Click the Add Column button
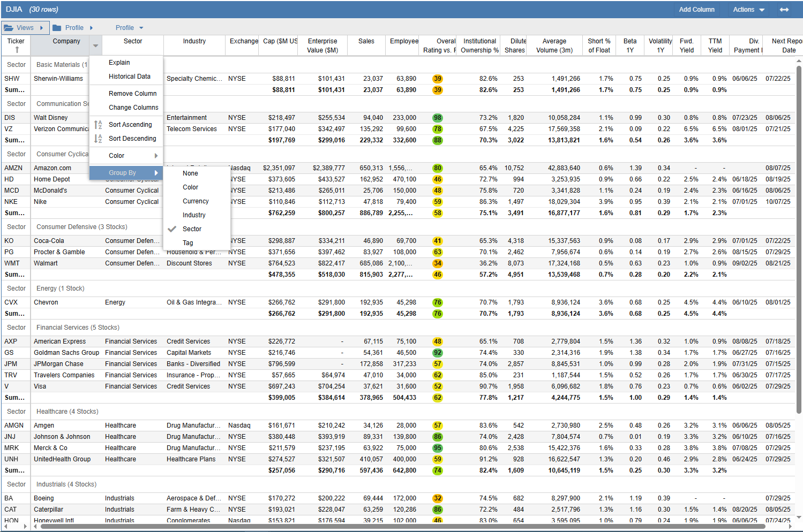The width and height of the screenshot is (803, 532). [x=696, y=10]
